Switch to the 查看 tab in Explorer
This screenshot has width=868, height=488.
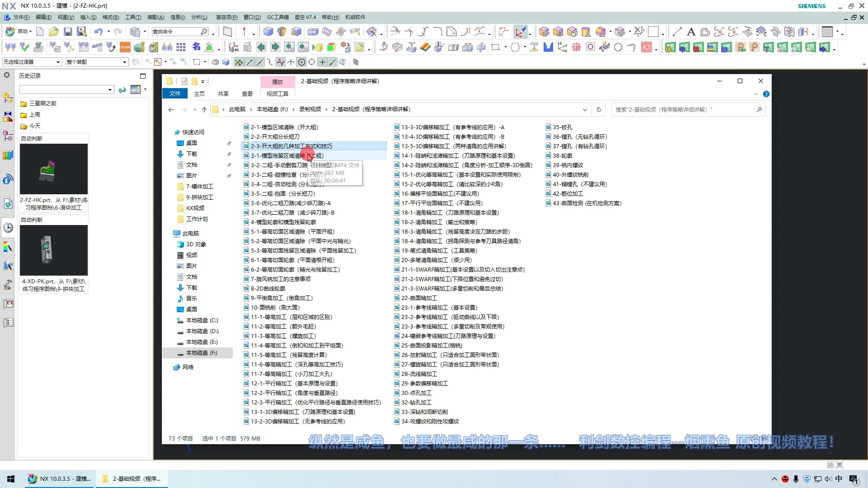[x=247, y=94]
